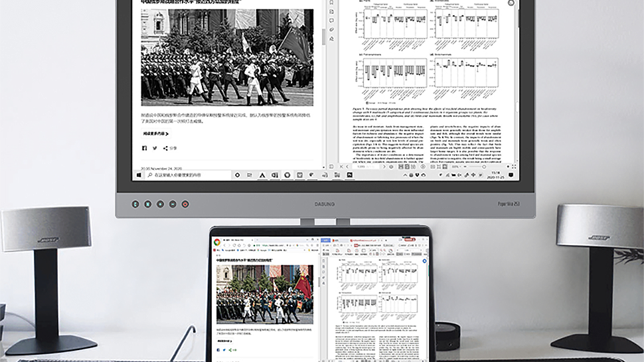
Task: Open signatures icon in monitor PDF sidebar
Action: pos(332,39)
